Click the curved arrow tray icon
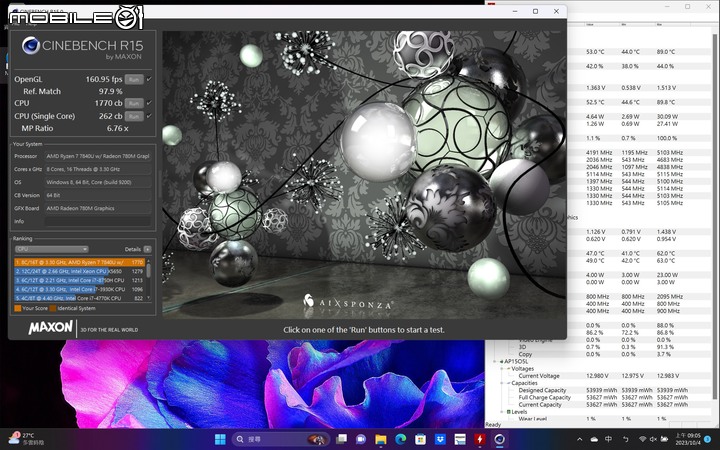Image resolution: width=720 pixels, height=450 pixels. (625, 439)
